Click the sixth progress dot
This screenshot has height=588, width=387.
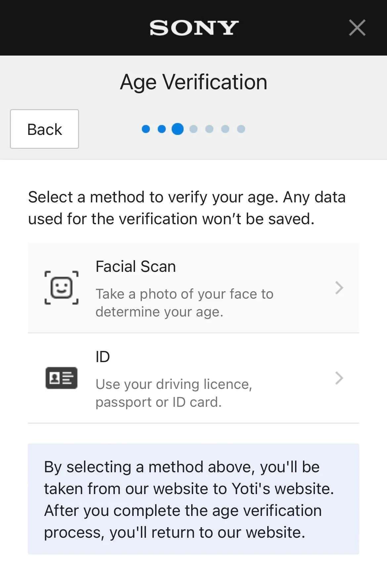225,129
